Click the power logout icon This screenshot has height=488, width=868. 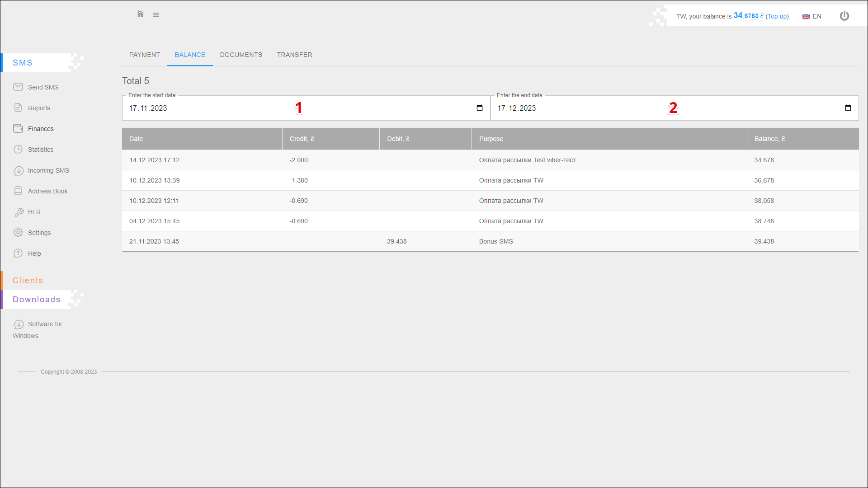tap(844, 16)
